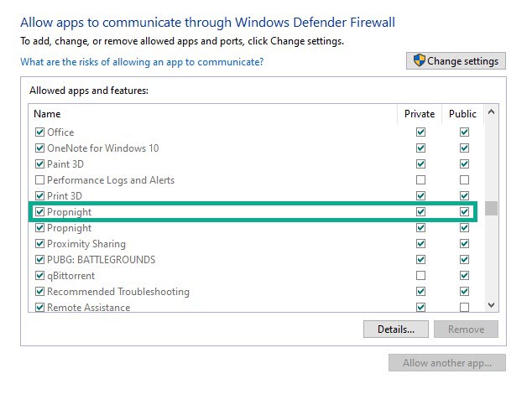Screen dimensions: 532x415
Task: Click the shield icon on Change settings
Action: [x=420, y=60]
